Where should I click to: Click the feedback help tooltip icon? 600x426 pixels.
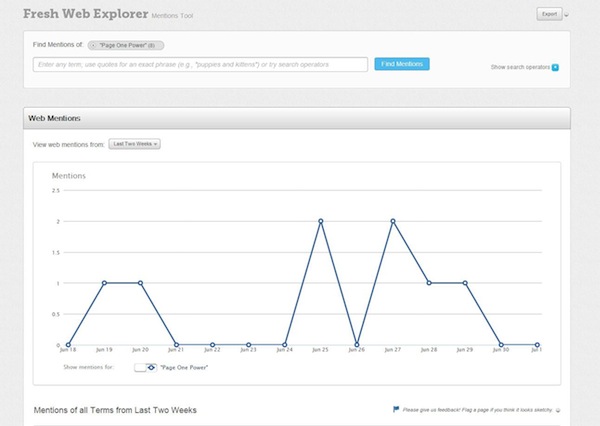558,410
